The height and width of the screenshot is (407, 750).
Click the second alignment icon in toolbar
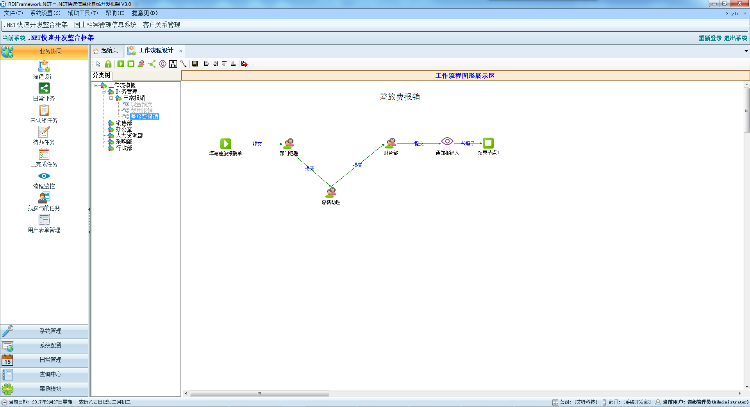point(215,64)
